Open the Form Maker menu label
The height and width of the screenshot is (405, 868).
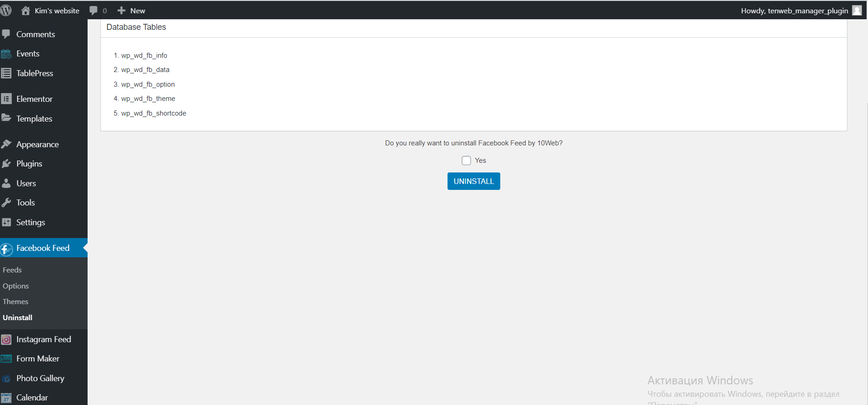tap(38, 359)
